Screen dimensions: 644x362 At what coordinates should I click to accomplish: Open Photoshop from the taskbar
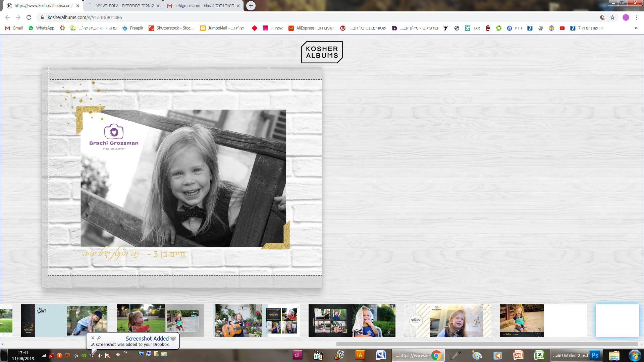pyautogui.click(x=595, y=355)
